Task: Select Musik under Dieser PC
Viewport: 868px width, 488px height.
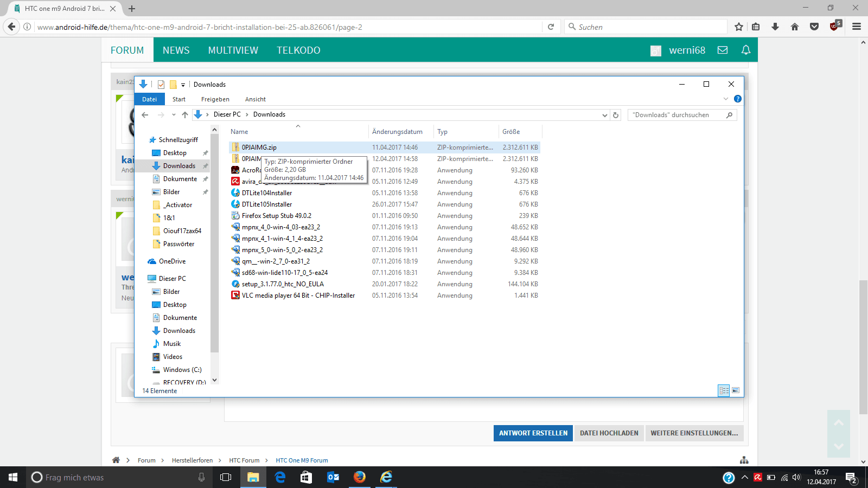Action: point(172,344)
